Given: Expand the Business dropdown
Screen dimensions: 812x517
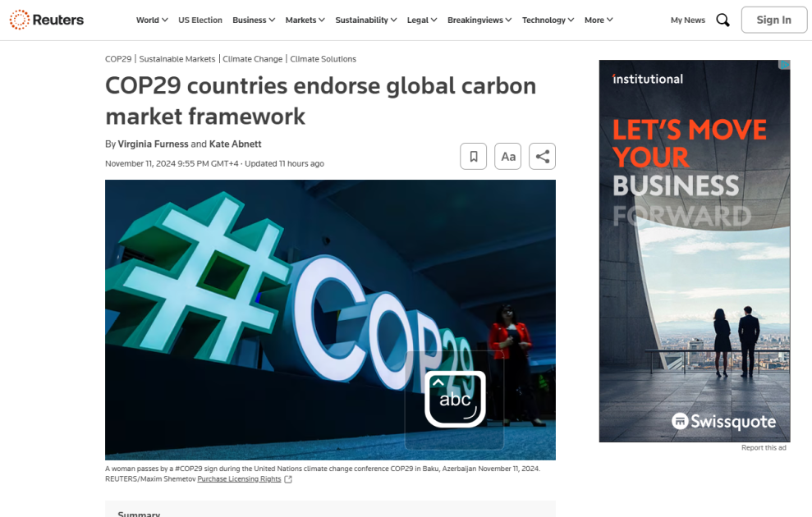Looking at the screenshot, I should [253, 21].
